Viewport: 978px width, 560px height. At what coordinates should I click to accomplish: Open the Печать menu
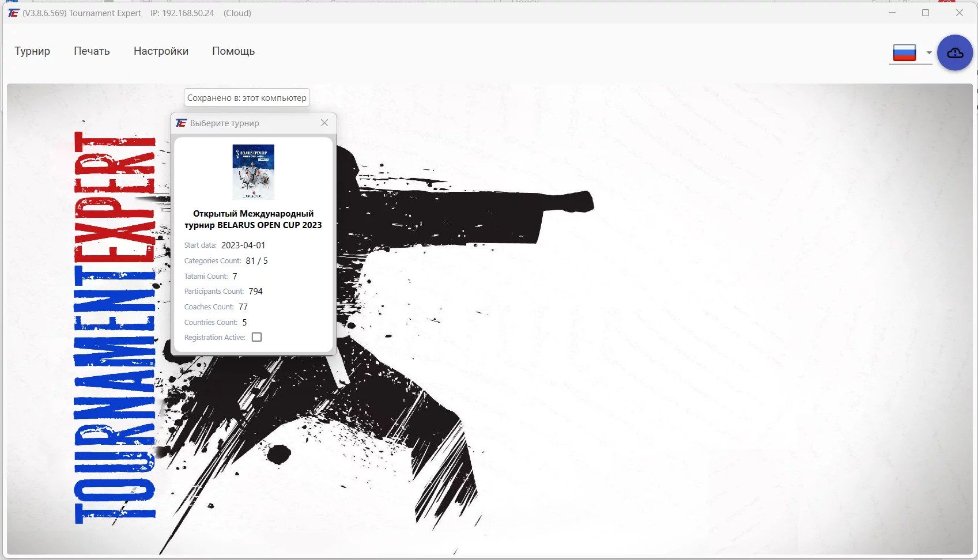pyautogui.click(x=92, y=51)
